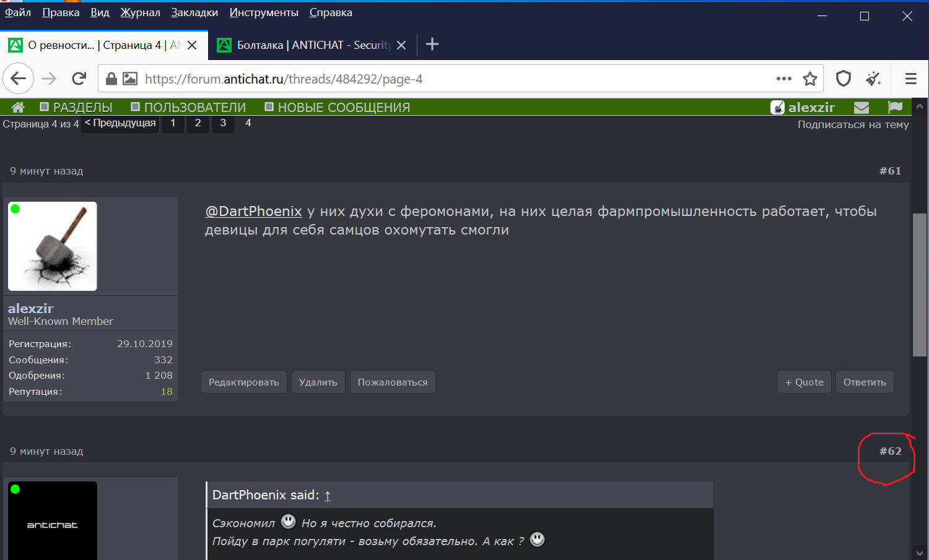Viewport: 929px width, 560px height.
Task: Expand the ПОЛЬЗОВАТЕЛИ navigation menu
Action: (x=188, y=108)
